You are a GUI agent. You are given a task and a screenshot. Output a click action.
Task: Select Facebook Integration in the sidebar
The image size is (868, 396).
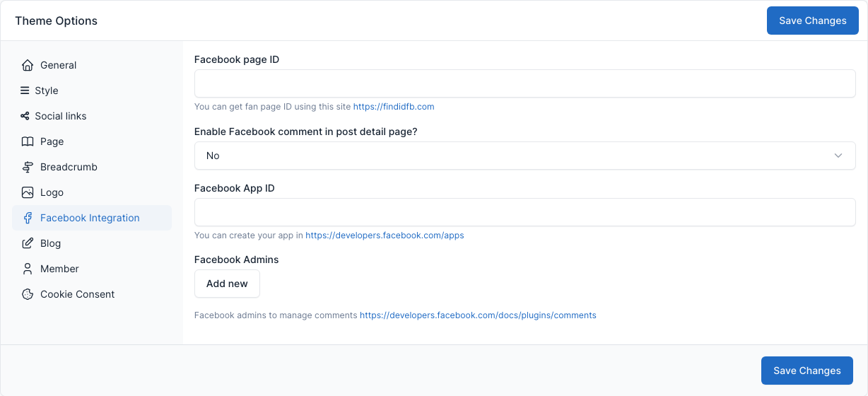pyautogui.click(x=92, y=218)
